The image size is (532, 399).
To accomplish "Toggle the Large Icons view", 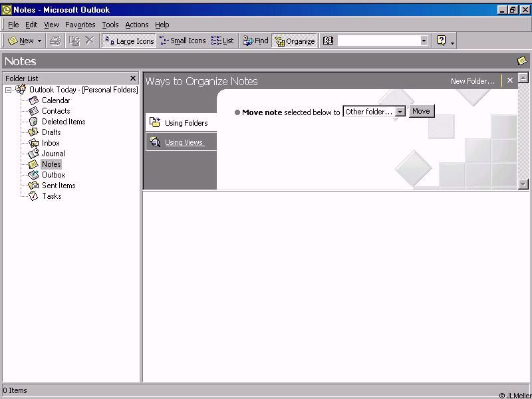I will (129, 41).
